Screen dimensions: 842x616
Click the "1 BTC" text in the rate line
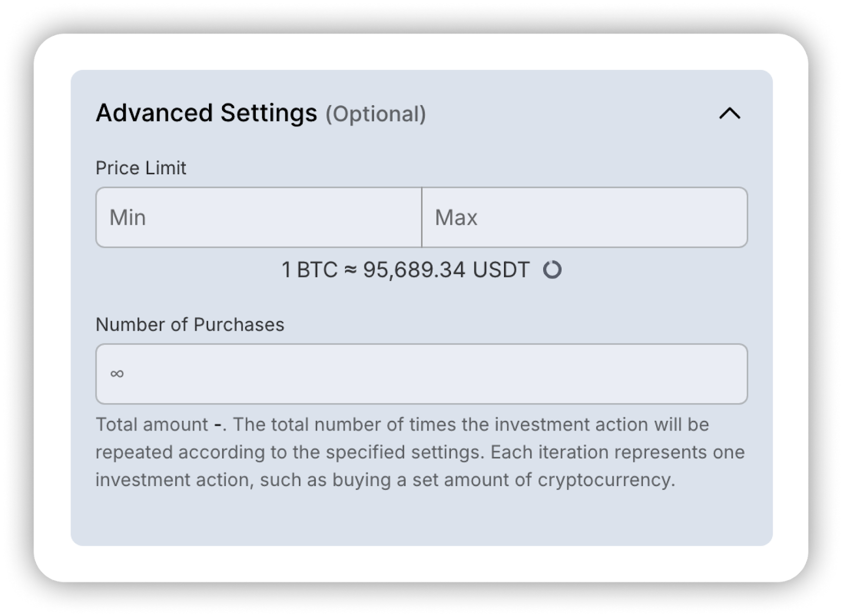tap(309, 270)
